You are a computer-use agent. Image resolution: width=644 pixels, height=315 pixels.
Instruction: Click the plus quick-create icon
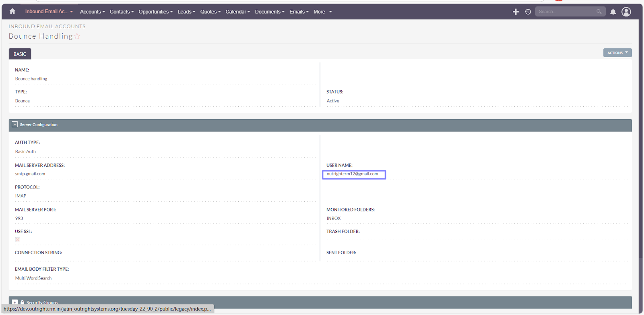click(516, 12)
